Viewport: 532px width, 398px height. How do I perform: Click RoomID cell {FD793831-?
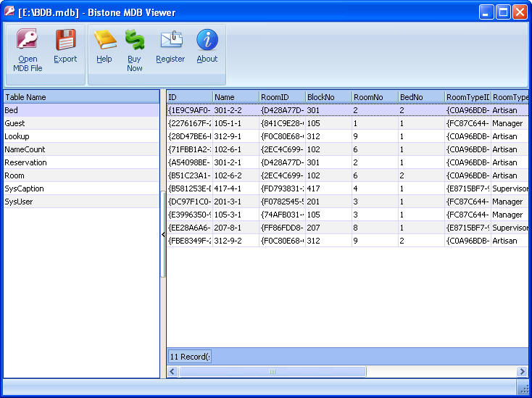[283, 188]
